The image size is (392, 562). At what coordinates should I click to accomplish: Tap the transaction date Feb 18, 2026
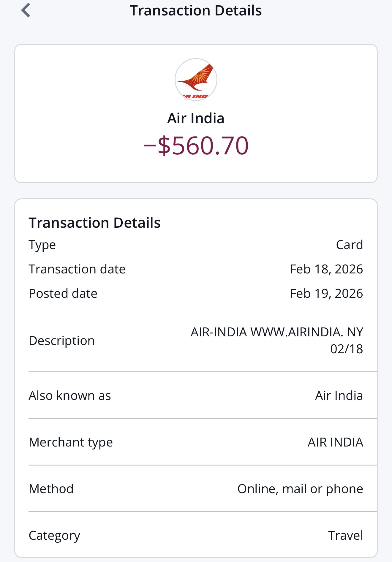pos(326,269)
